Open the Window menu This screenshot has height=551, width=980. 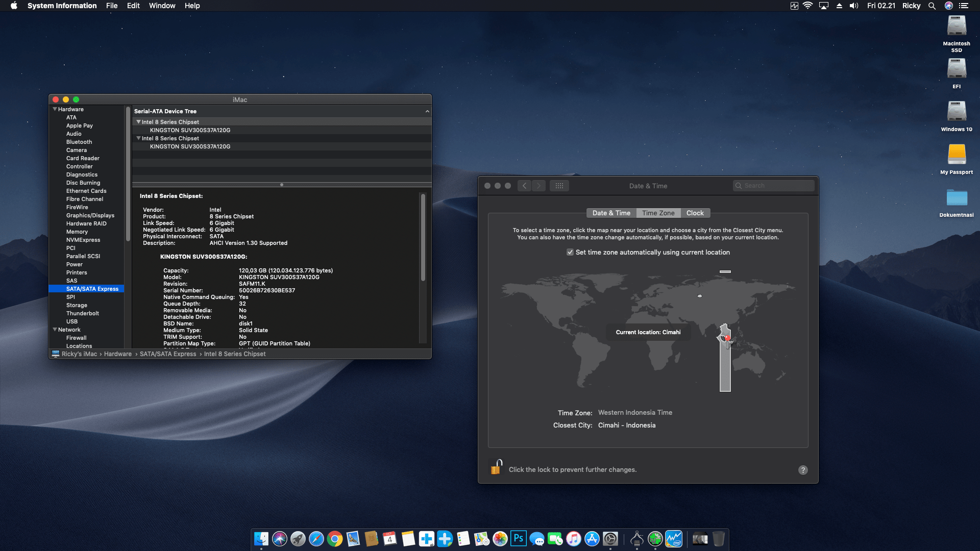pos(162,6)
